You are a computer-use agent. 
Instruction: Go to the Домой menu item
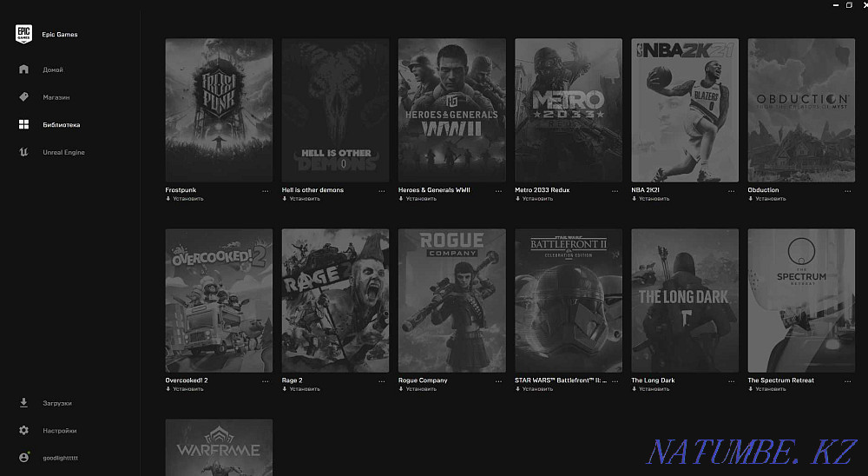tap(53, 69)
